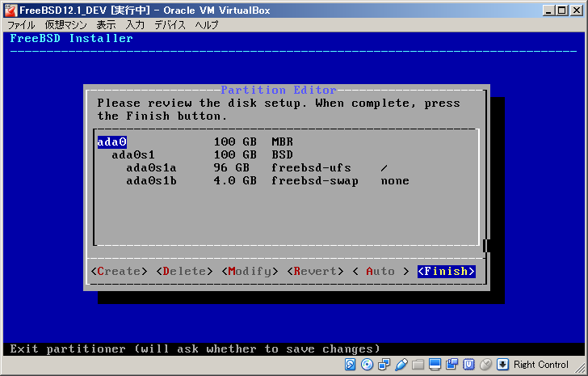Click the freebsd-ufs type text
This screenshot has height=376, width=588.
coord(311,167)
